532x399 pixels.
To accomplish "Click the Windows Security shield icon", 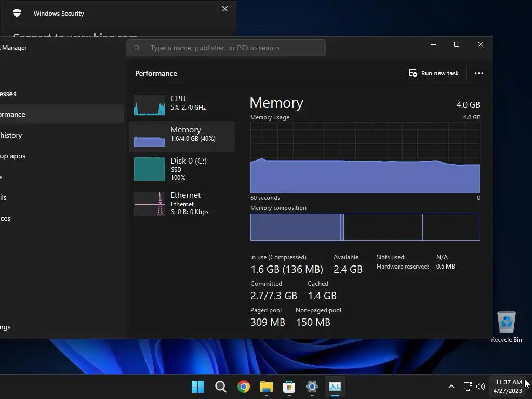I will click(17, 13).
